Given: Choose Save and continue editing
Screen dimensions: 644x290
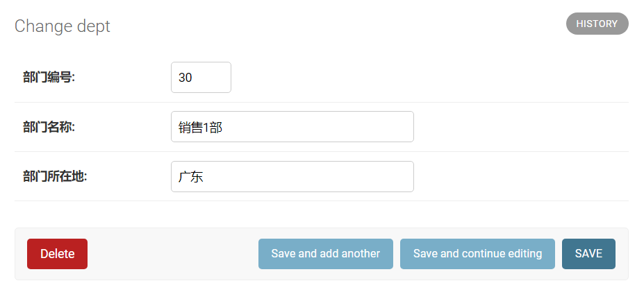Looking at the screenshot, I should pos(477,254).
